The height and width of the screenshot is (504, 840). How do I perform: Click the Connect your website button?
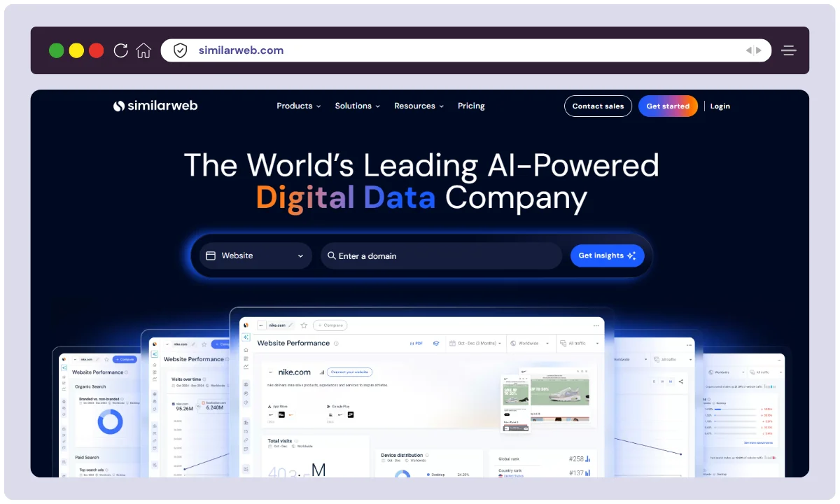(349, 372)
